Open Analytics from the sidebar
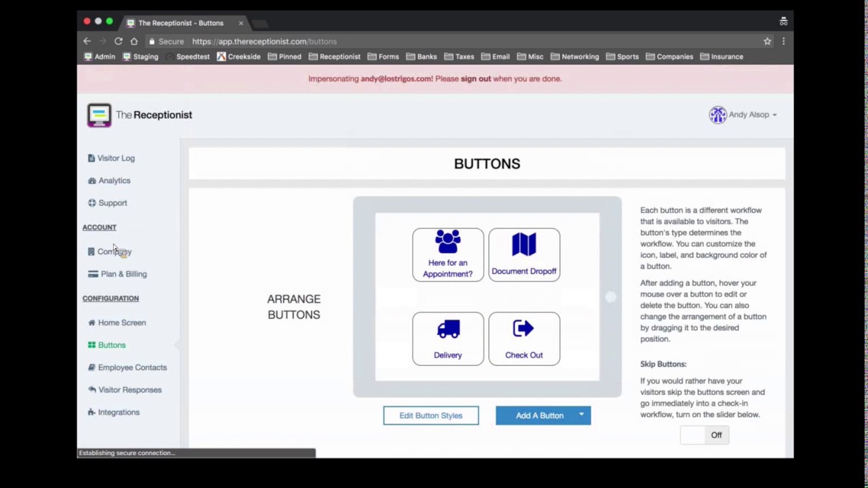Image resolution: width=868 pixels, height=488 pixels. [109, 180]
